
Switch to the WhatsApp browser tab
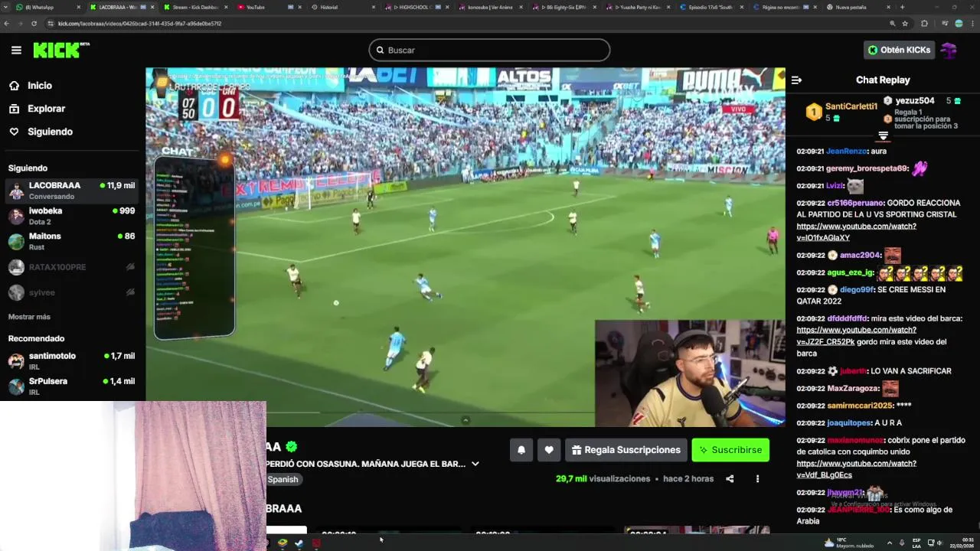(44, 7)
